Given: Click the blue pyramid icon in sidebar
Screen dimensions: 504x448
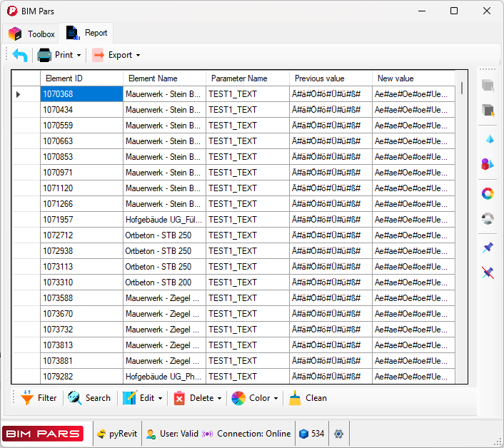Looking at the screenshot, I should pos(488,138).
